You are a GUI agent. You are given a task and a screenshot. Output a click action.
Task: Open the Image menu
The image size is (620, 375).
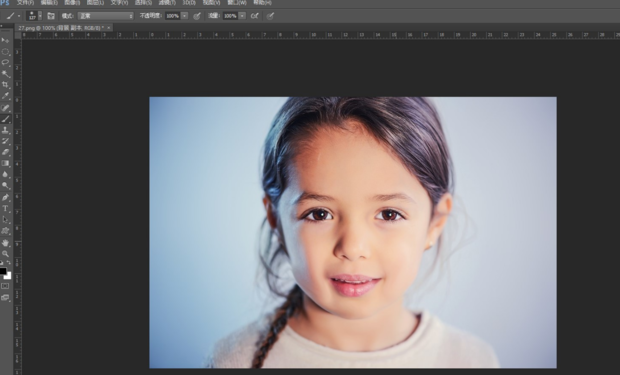click(x=72, y=3)
